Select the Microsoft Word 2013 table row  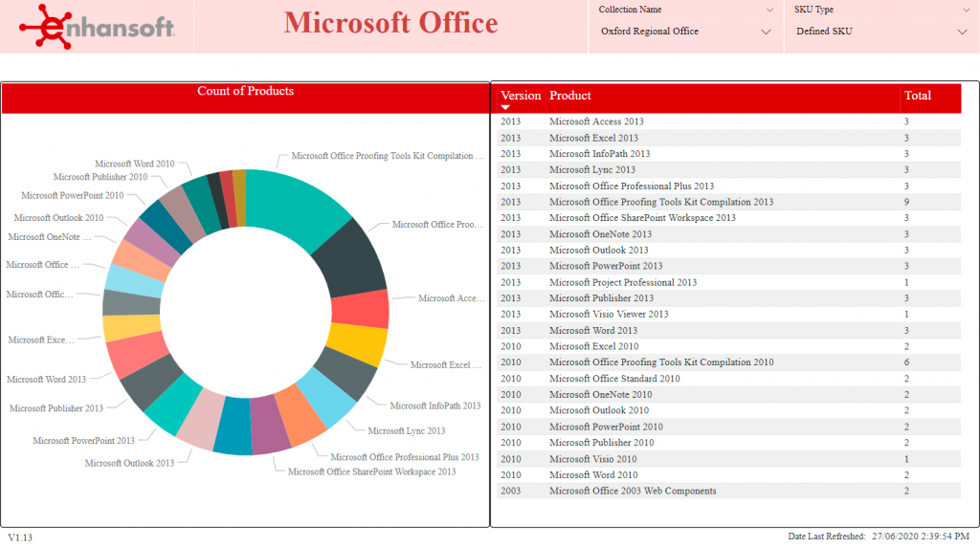pyautogui.click(x=728, y=331)
